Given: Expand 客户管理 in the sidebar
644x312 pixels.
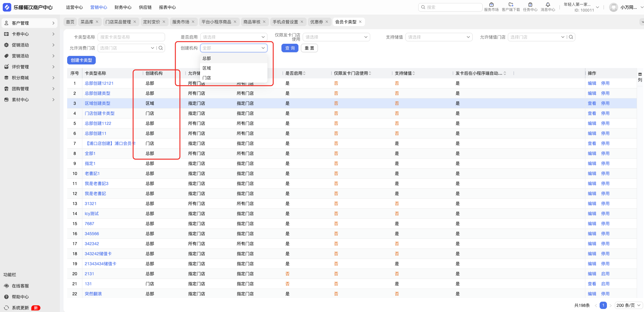Looking at the screenshot, I should [30, 23].
